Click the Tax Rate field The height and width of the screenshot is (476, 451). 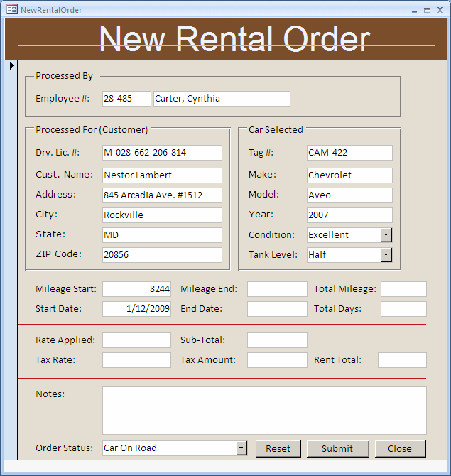point(136,360)
